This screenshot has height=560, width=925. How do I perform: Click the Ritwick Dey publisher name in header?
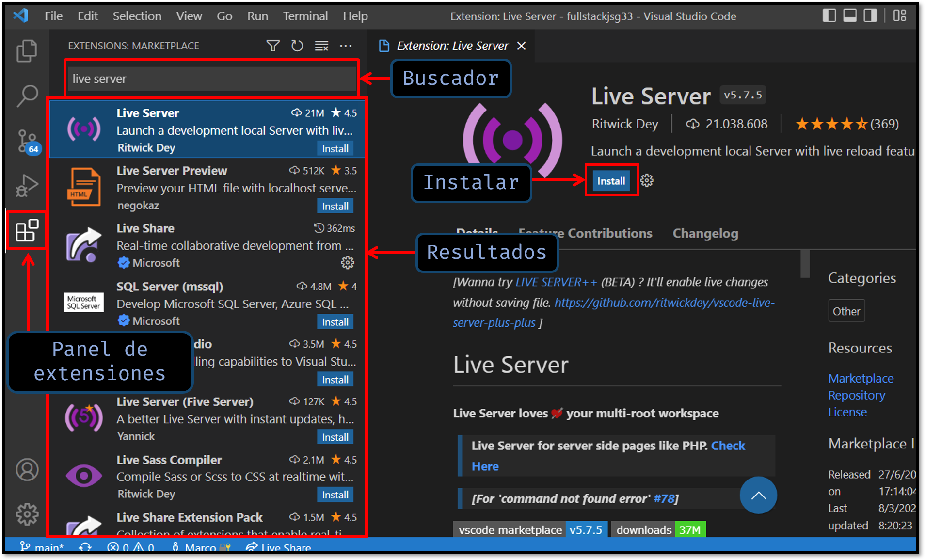[625, 124]
